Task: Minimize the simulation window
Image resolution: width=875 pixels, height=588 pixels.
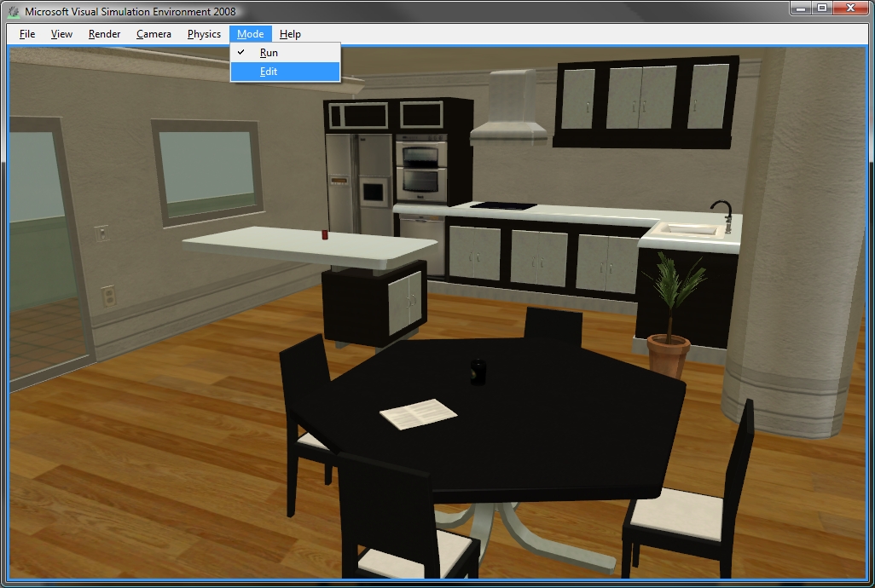Action: (x=800, y=9)
